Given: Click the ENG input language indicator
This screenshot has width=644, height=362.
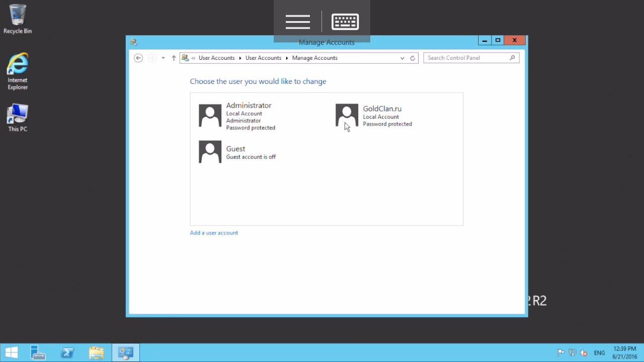Looking at the screenshot, I should click(599, 353).
